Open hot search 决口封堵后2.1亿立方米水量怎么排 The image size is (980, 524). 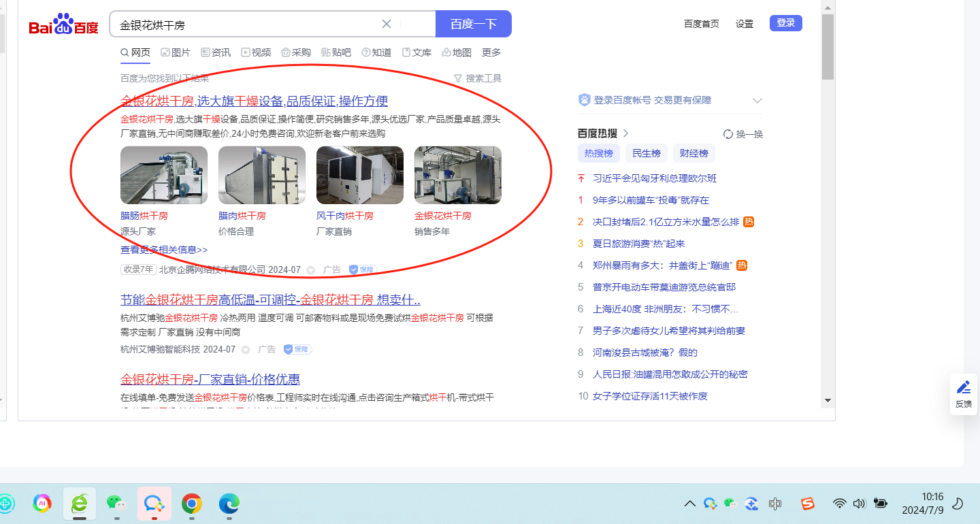click(666, 222)
